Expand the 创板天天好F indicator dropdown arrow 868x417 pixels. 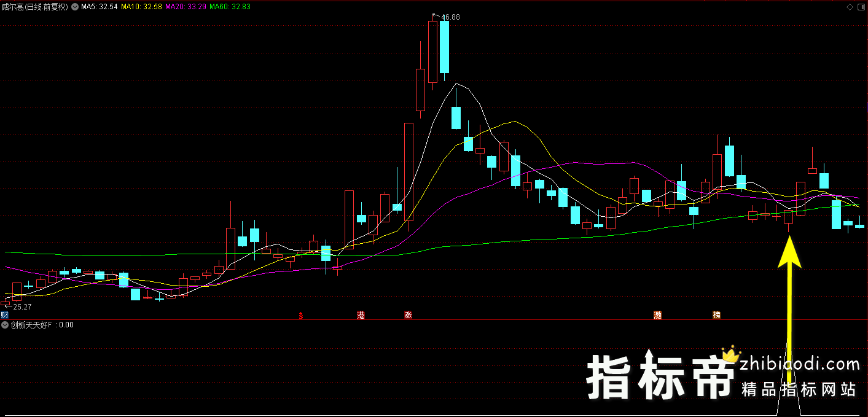tap(5, 325)
